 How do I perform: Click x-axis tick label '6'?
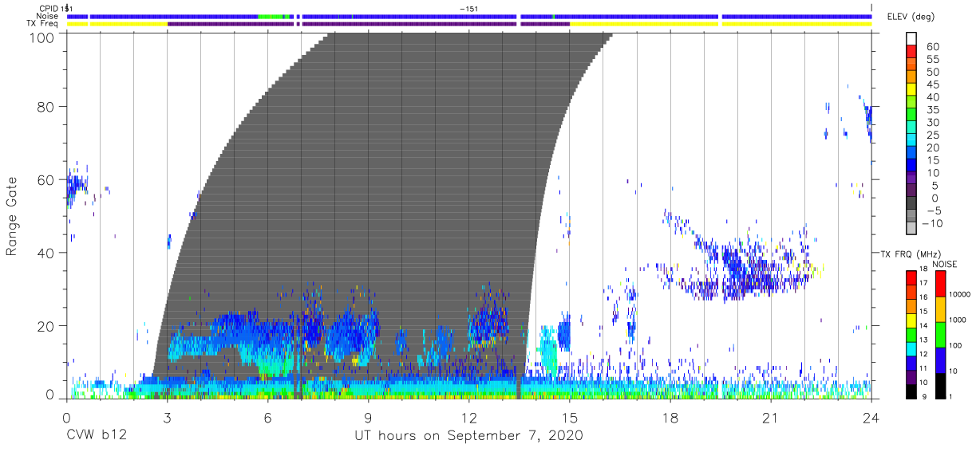tap(267, 417)
